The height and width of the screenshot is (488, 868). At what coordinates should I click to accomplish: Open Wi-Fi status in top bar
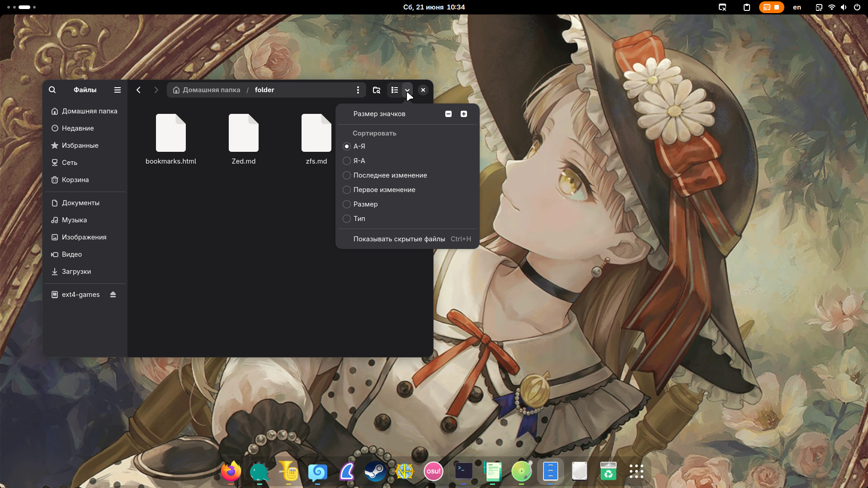(831, 7)
